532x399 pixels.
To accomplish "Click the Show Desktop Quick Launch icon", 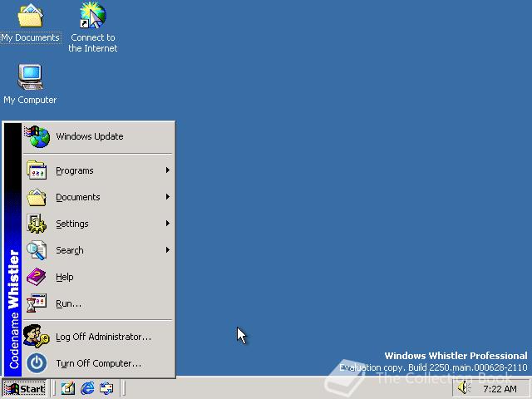I will (68, 388).
